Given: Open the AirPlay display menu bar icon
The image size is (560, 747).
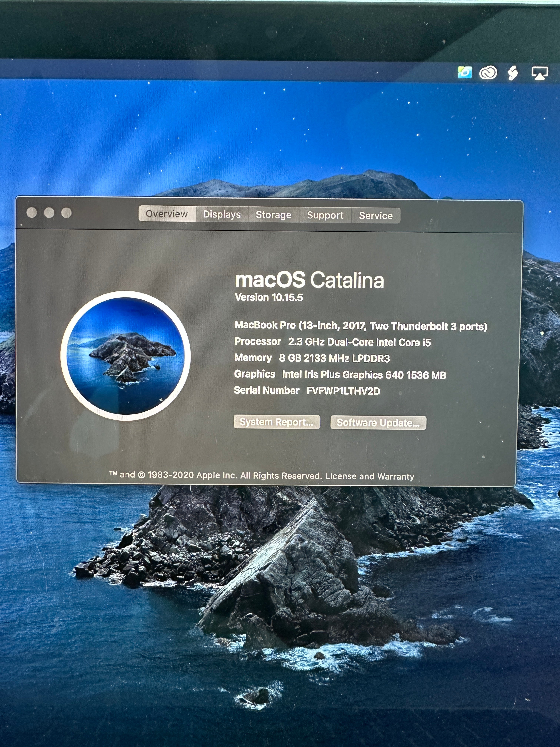Looking at the screenshot, I should [540, 73].
